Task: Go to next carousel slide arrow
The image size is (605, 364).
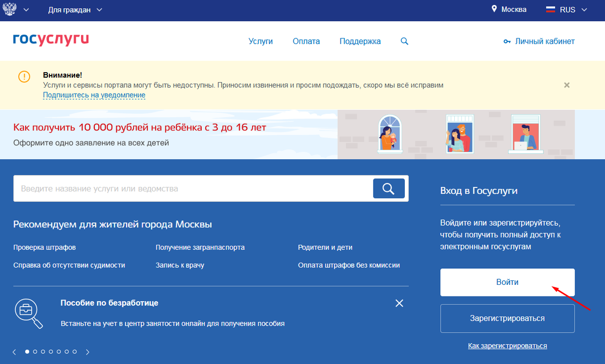Action: click(88, 352)
